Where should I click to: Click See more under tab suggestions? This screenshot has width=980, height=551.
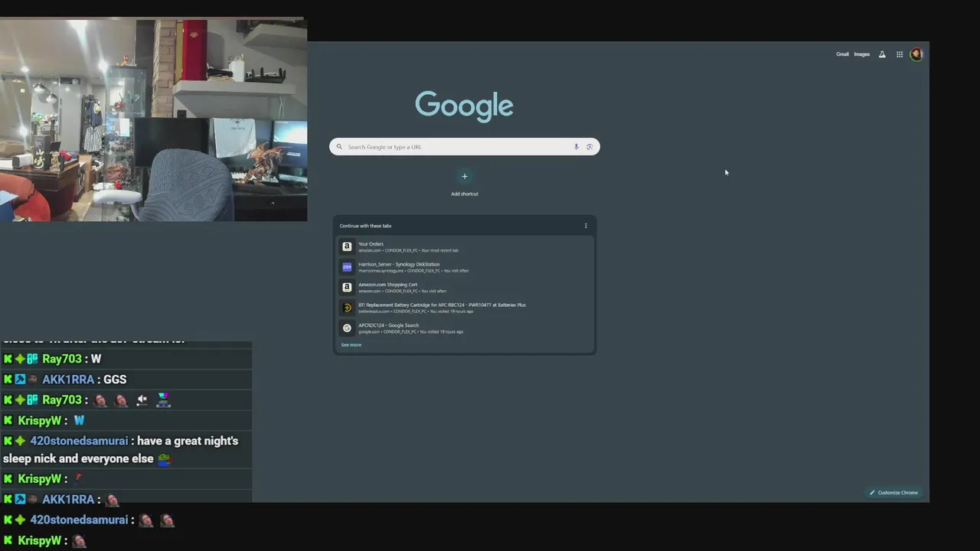coord(351,345)
